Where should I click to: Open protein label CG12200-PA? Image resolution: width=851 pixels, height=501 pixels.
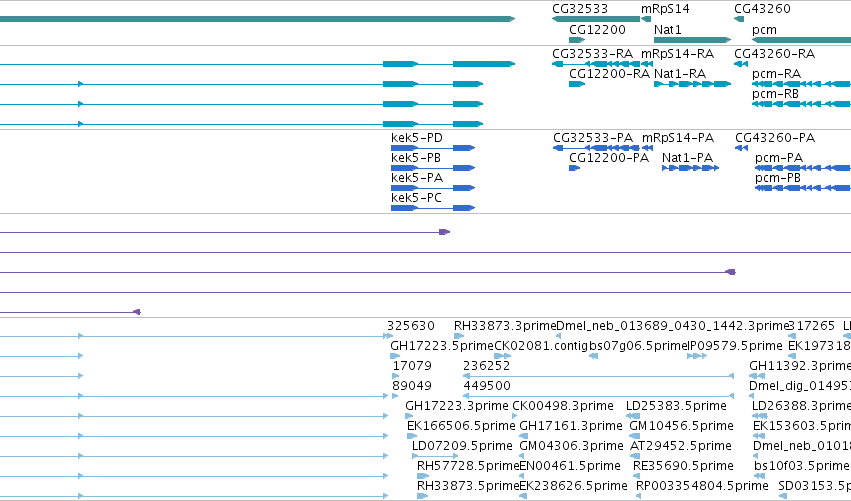click(x=609, y=158)
